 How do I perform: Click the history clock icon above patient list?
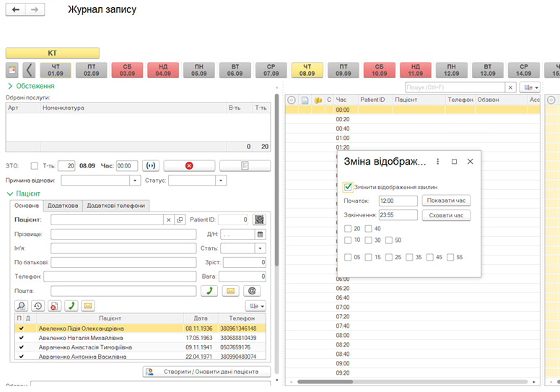pos(38,305)
